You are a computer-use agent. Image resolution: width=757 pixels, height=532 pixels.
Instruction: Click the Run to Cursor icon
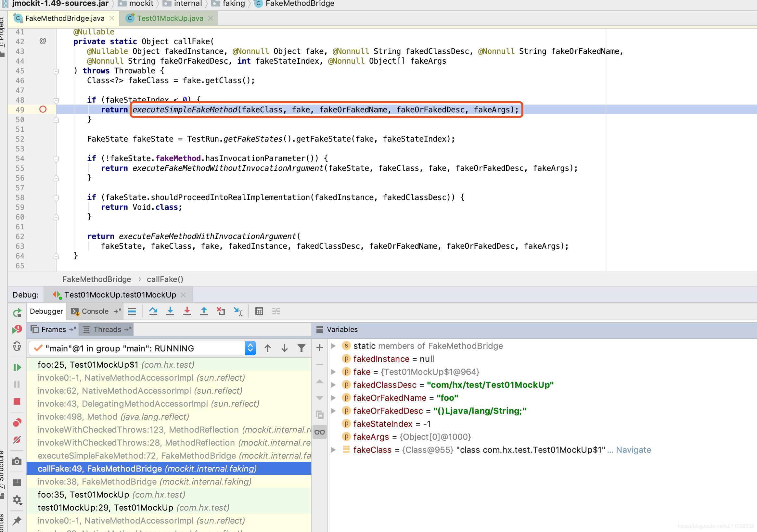click(238, 311)
